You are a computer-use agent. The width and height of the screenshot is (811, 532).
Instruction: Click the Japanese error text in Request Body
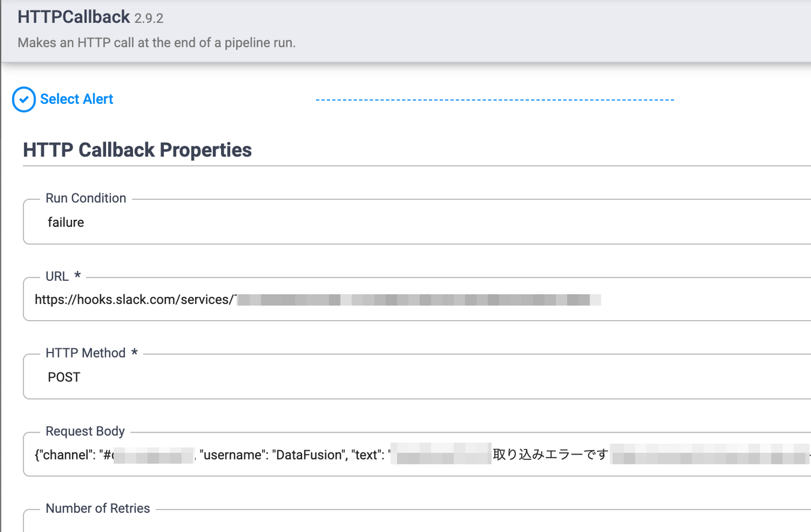coord(550,455)
